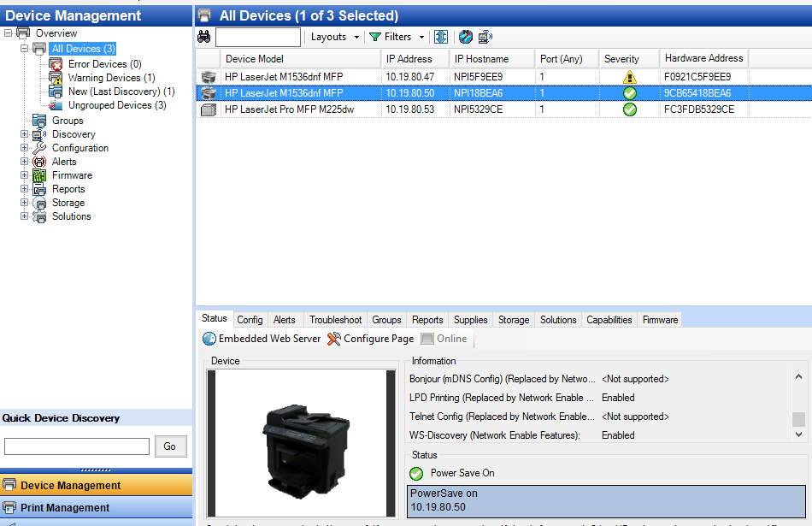Image resolution: width=812 pixels, height=526 pixels.
Task: Expand the Configuration tree node
Action: [x=24, y=148]
